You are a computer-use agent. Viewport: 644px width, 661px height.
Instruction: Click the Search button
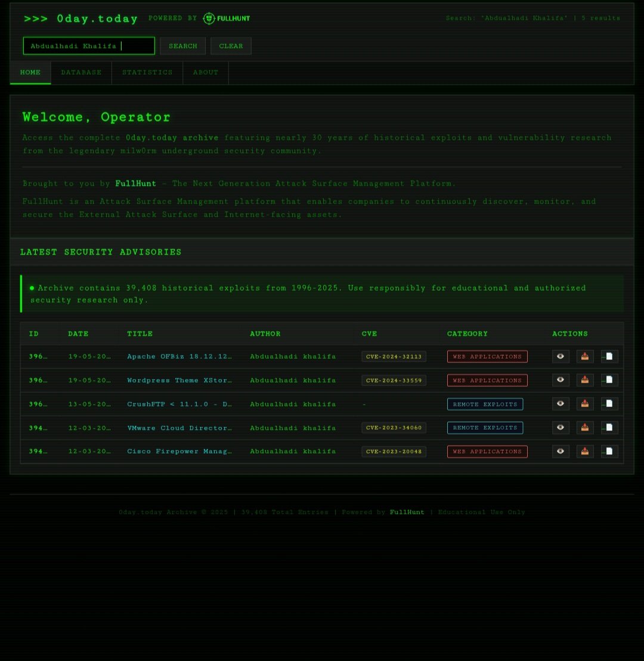tap(183, 46)
